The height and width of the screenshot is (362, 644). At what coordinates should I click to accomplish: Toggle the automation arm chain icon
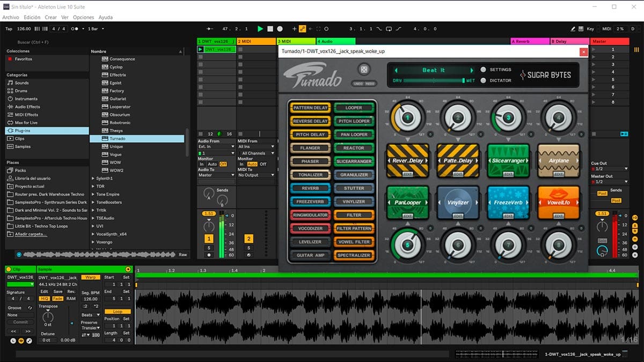(302, 29)
